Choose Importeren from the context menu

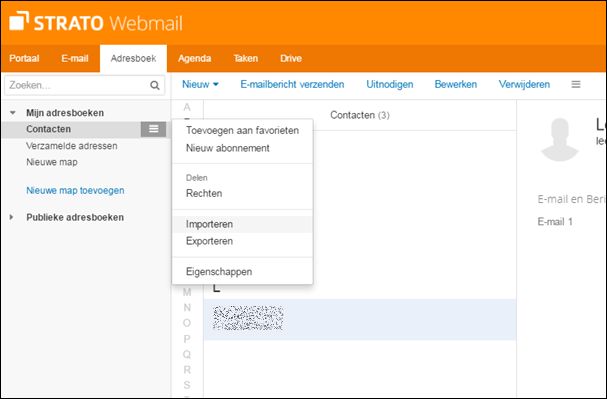pos(242,224)
